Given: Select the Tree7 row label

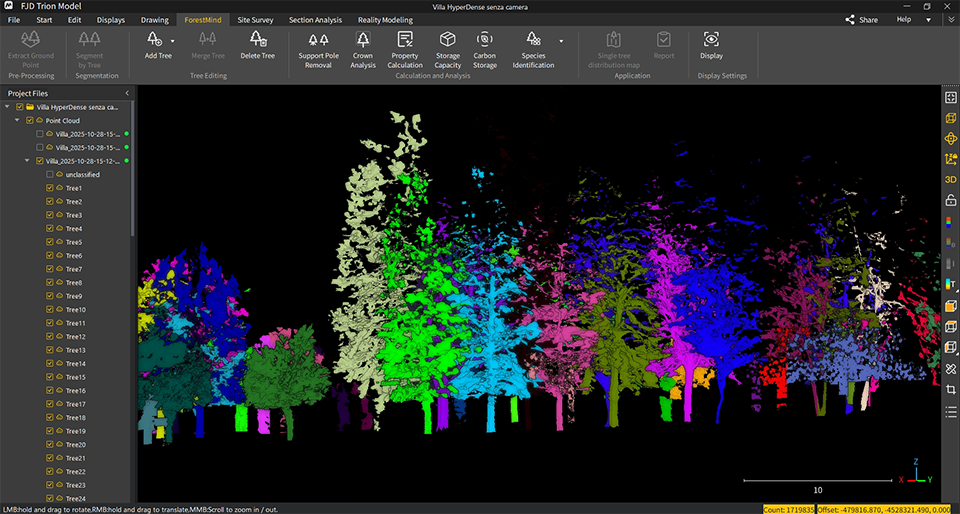Looking at the screenshot, I should point(73,269).
